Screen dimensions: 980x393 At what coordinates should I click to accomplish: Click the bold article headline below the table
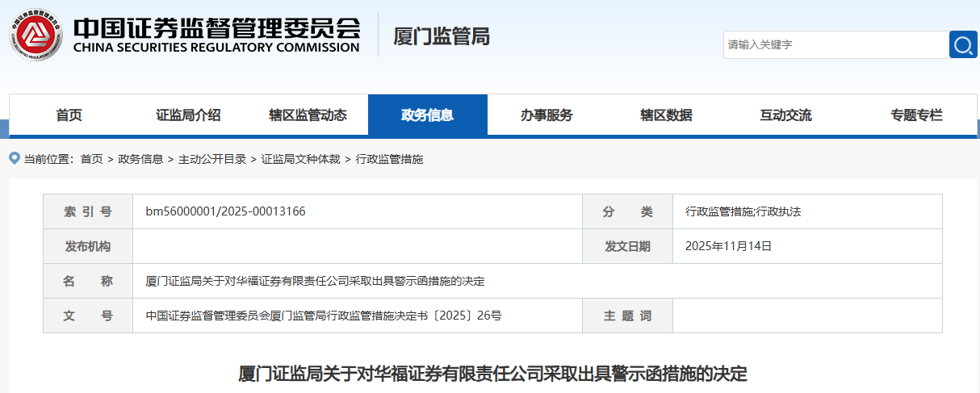click(x=492, y=374)
